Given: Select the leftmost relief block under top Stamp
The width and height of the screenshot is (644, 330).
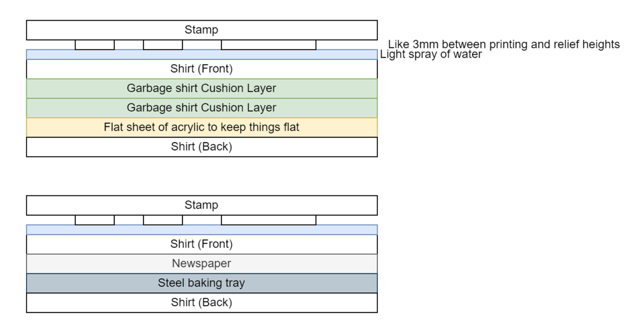Looking at the screenshot, I should coord(95,45).
